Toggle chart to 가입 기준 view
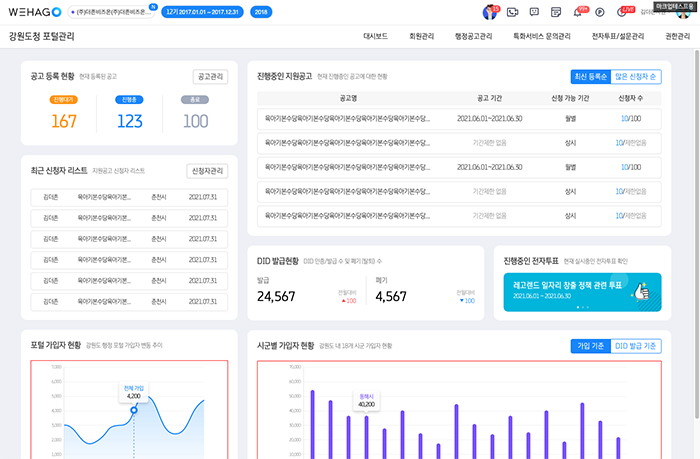700x459 pixels. point(589,346)
